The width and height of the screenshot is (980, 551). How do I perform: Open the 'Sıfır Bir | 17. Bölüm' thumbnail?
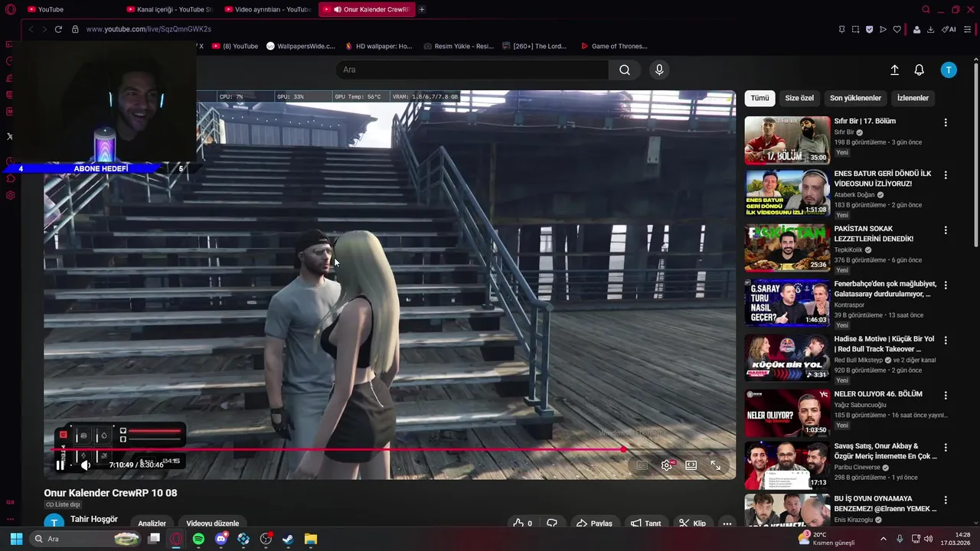[x=787, y=140]
